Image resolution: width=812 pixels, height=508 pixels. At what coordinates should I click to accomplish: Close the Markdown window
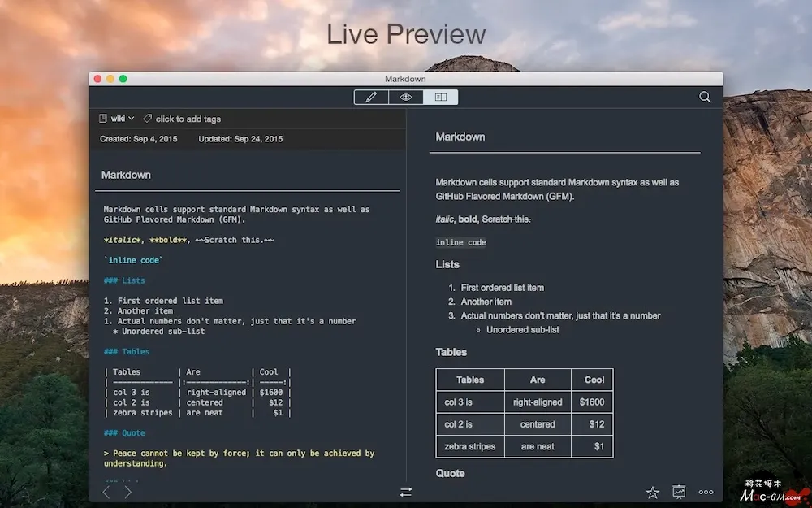tap(98, 79)
